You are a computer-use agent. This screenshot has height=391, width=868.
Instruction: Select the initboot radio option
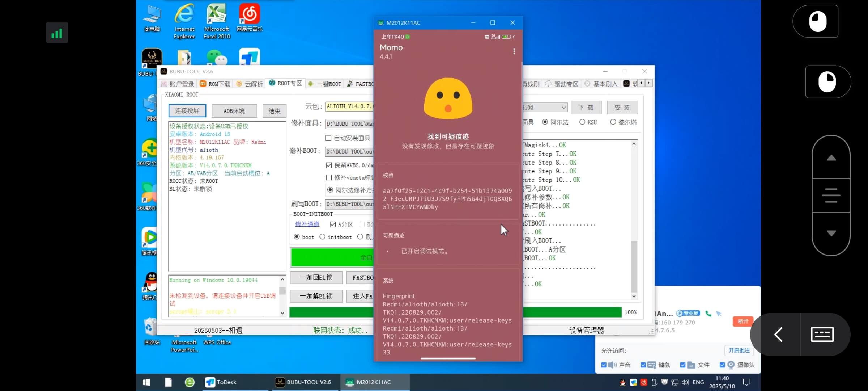click(x=323, y=237)
